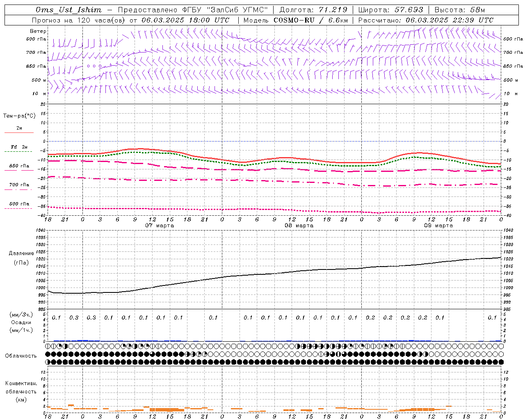This screenshot has height=420, width=525.
Task: Click the "Облачность" cloud cover row label
Action: pos(21,356)
